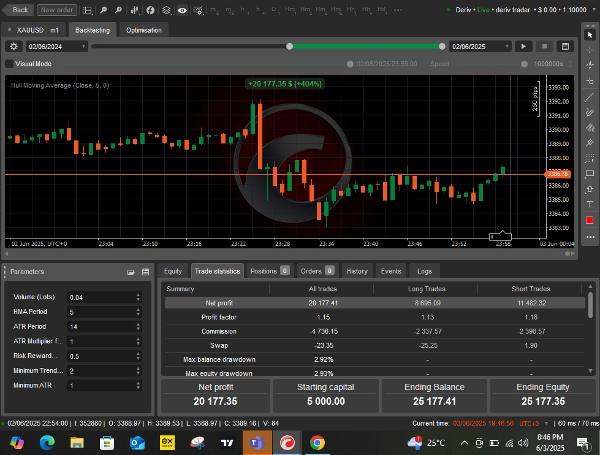This screenshot has height=455, width=600.
Task: Open the red drawing color swatch
Action: pyautogui.click(x=590, y=220)
